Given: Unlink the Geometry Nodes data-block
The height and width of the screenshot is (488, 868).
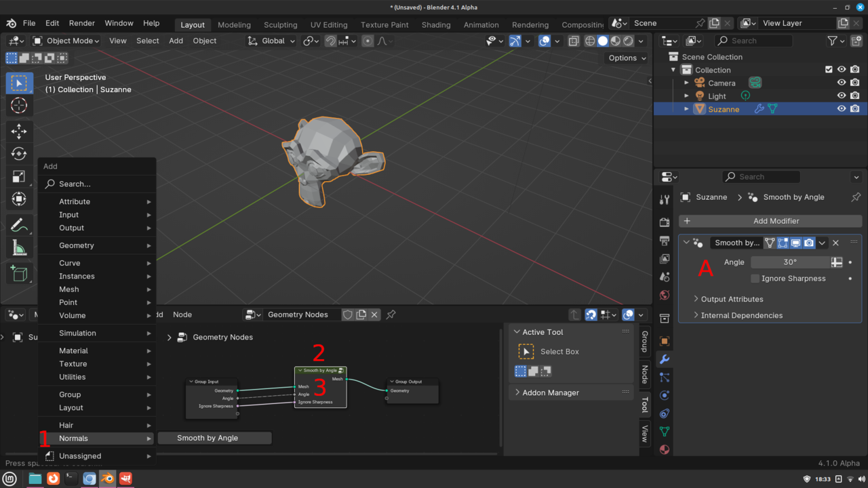Looking at the screenshot, I should click(374, 314).
